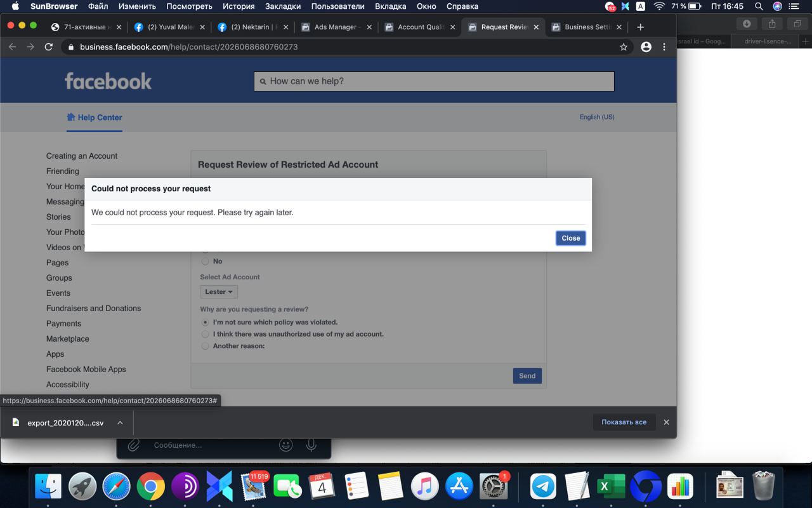Open the Lester ad account dropdown
The height and width of the screenshot is (508, 812).
click(x=219, y=292)
